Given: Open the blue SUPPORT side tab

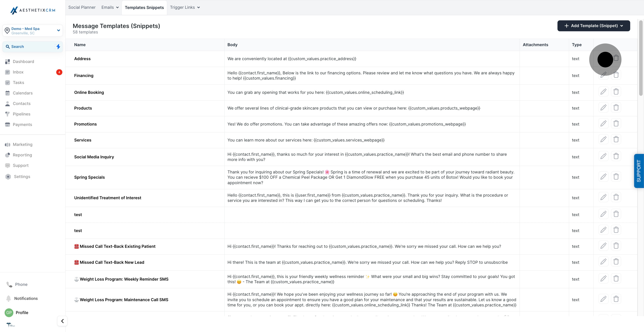Looking at the screenshot, I should [x=639, y=171].
